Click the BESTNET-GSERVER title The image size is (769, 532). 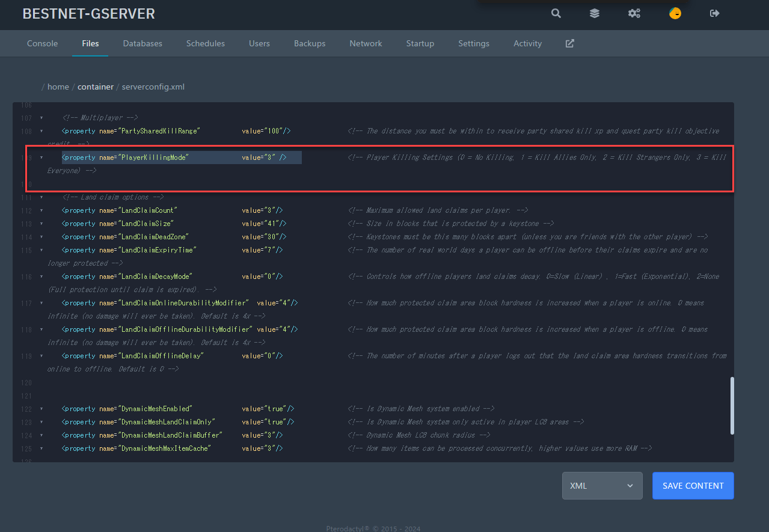point(88,13)
